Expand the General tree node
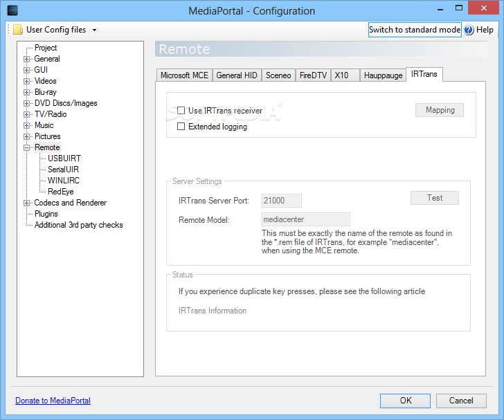504x420 pixels. (27, 59)
